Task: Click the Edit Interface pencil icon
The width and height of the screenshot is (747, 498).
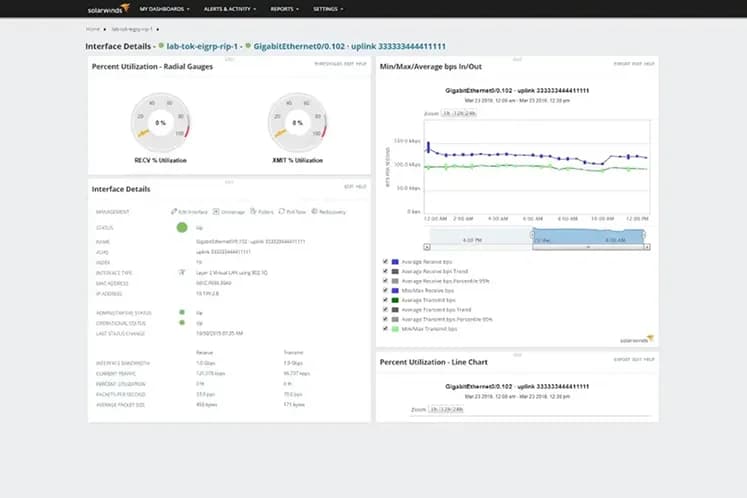Action: point(173,211)
